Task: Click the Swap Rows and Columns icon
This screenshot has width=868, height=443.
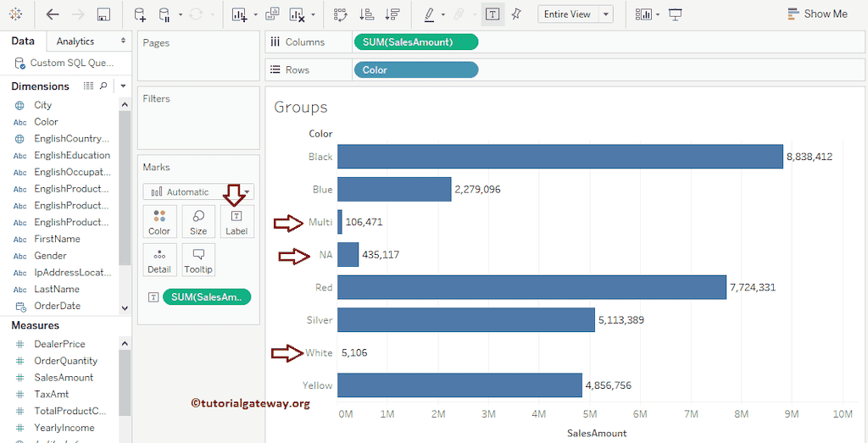Action: [x=341, y=14]
